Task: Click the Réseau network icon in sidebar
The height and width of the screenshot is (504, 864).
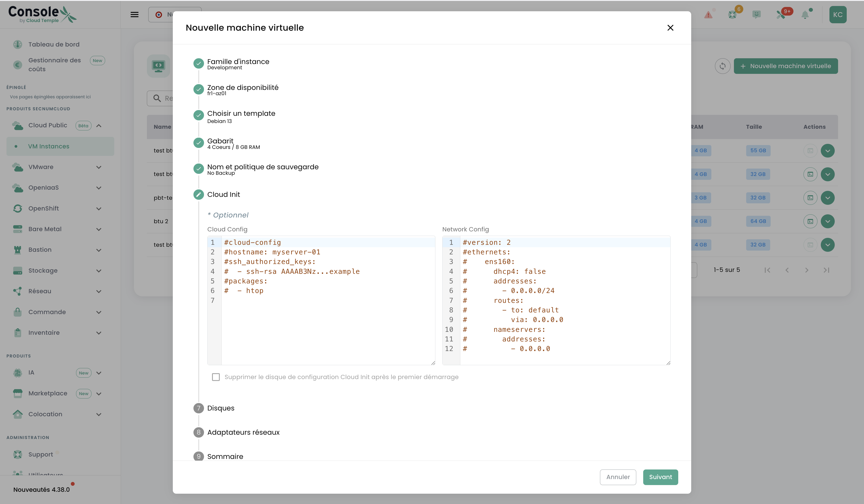Action: [x=18, y=291]
